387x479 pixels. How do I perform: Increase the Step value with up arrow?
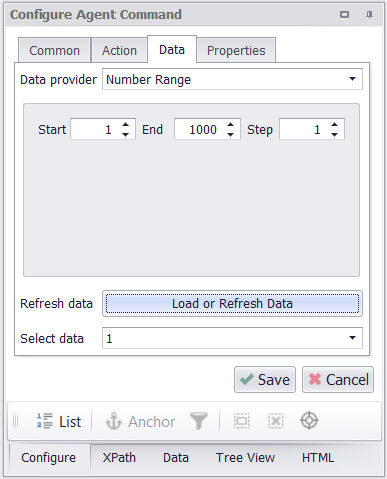[x=334, y=125]
